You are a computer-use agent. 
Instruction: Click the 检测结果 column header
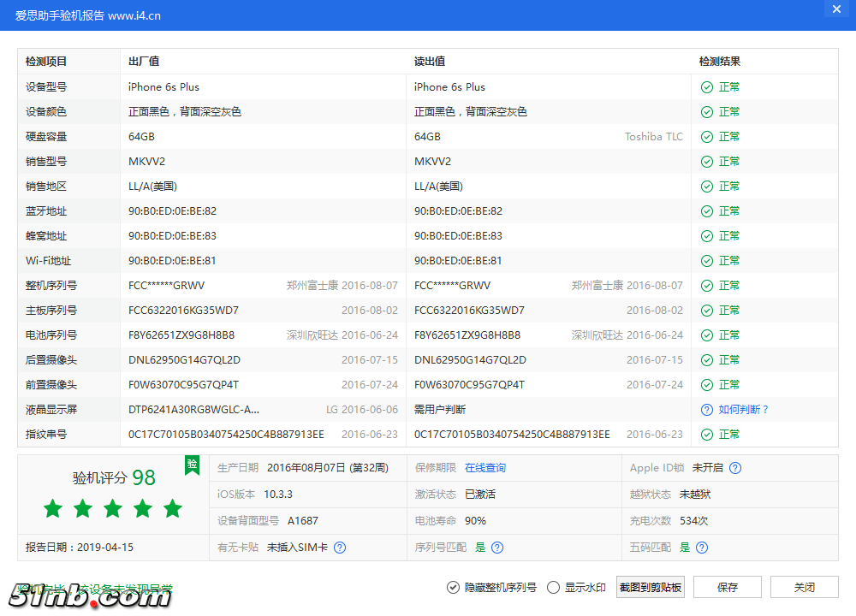click(719, 62)
